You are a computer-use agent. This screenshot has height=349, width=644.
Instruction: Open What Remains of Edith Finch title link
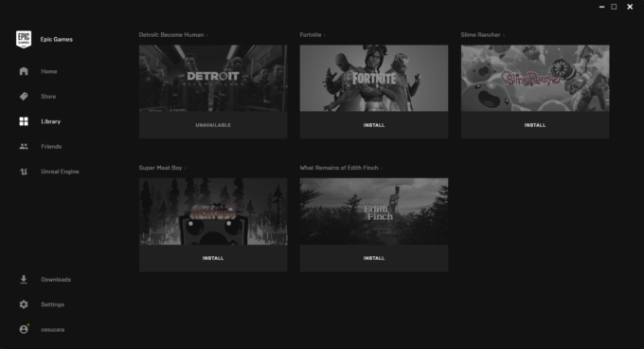pos(339,168)
